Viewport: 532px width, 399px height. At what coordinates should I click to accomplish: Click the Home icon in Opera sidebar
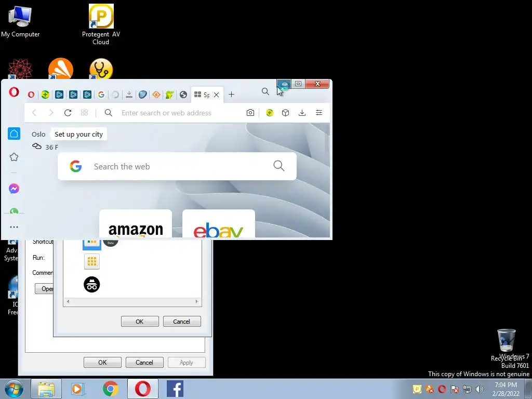click(14, 134)
